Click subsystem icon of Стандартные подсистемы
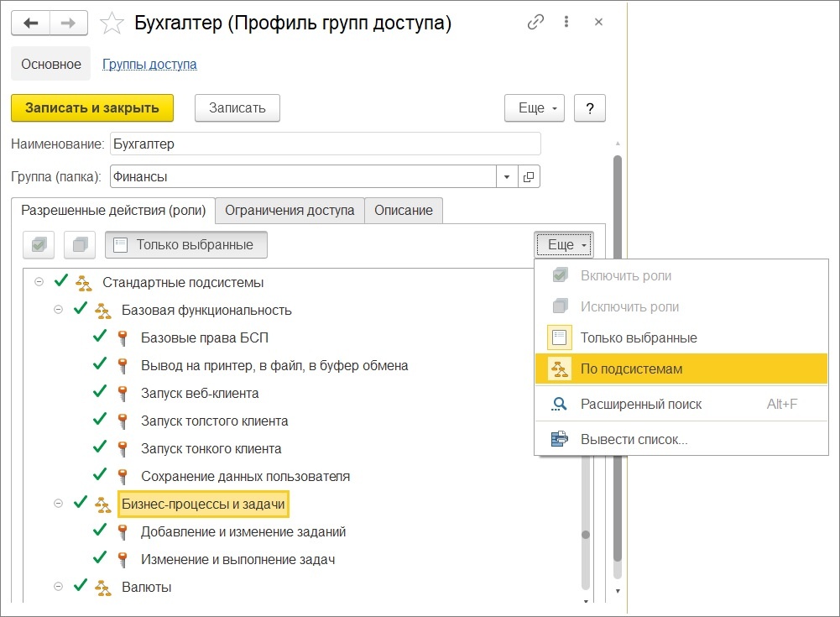The height and width of the screenshot is (617, 840). (x=84, y=283)
